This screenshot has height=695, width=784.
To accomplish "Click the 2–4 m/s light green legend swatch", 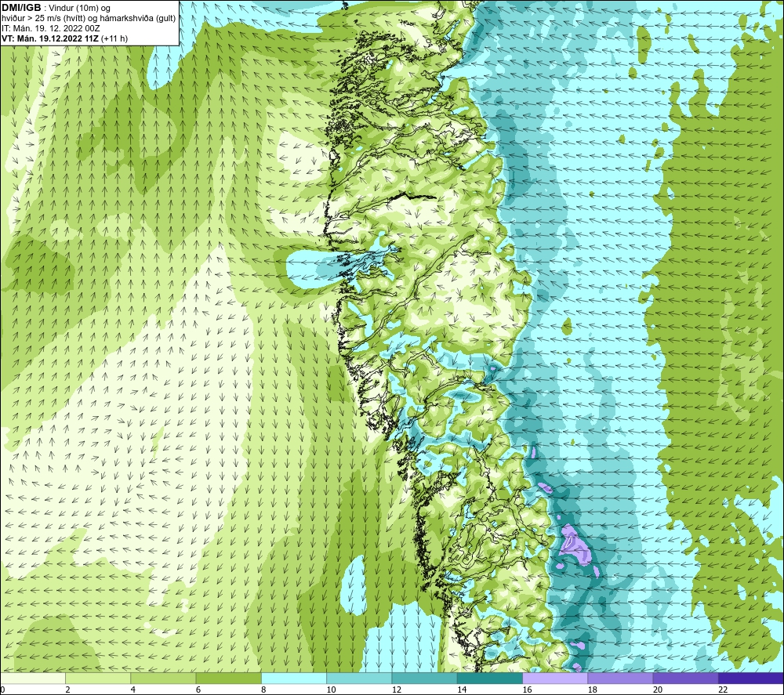I will 98,678.
